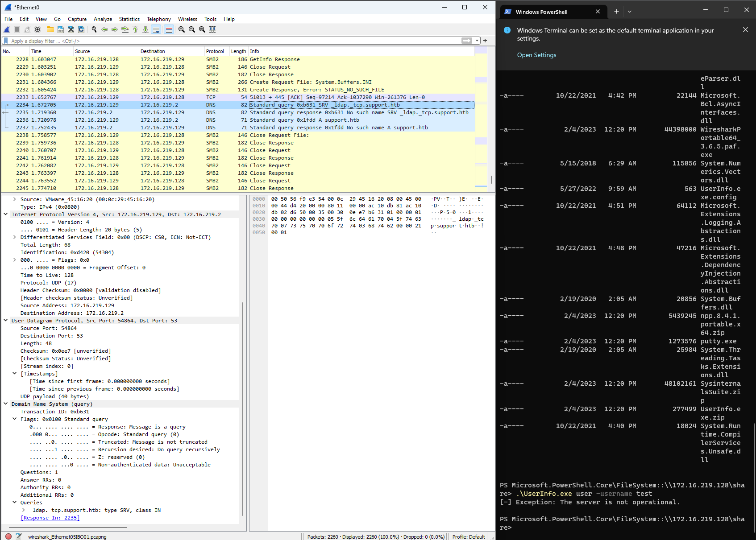The image size is (756, 540).
Task: Open capture options gear icon
Action: click(37, 29)
